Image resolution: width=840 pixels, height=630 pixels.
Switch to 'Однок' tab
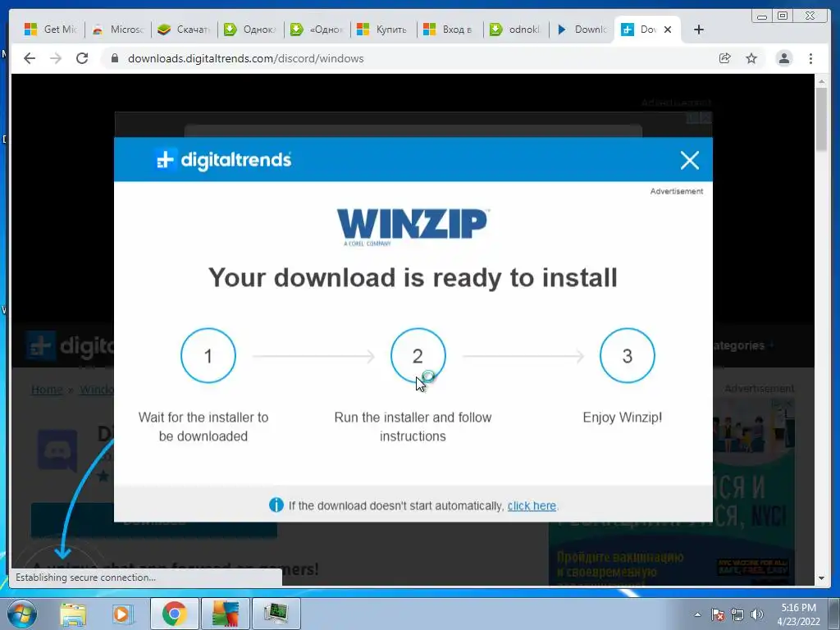251,30
